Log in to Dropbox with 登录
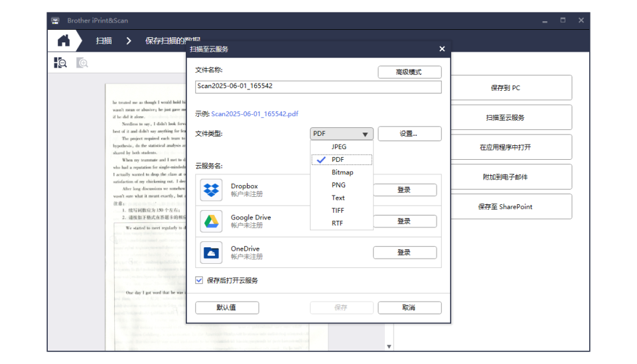Viewport: 637px width, 364px height. tap(405, 190)
